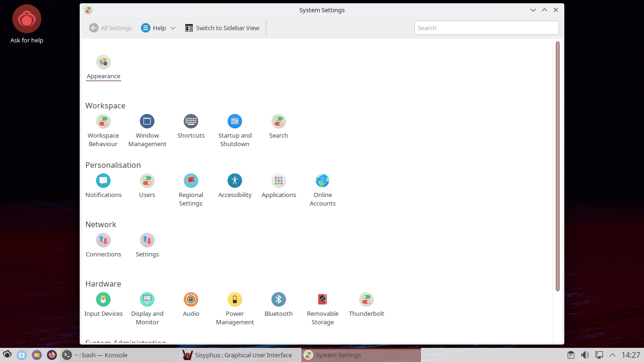Open the Audio settings
This screenshot has height=362, width=644.
pyautogui.click(x=191, y=305)
